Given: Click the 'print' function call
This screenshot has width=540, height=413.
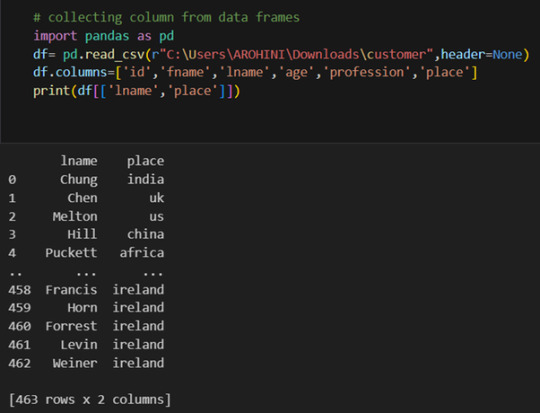Looking at the screenshot, I should click(x=52, y=91).
